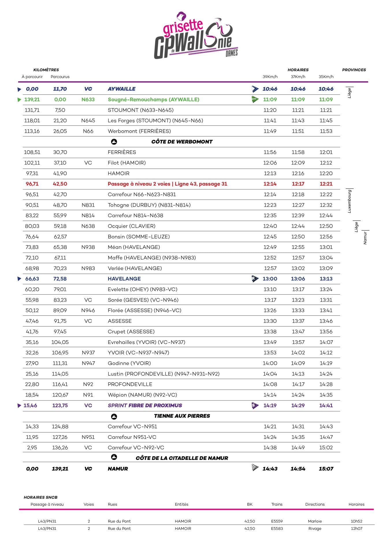Click the 12h07 time for Rivage

(356, 528)
